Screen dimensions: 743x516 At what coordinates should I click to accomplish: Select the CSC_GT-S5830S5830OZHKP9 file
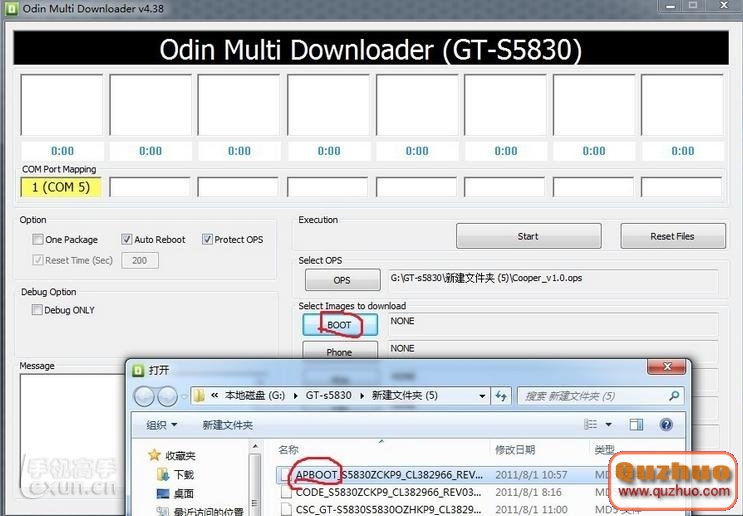(388, 509)
